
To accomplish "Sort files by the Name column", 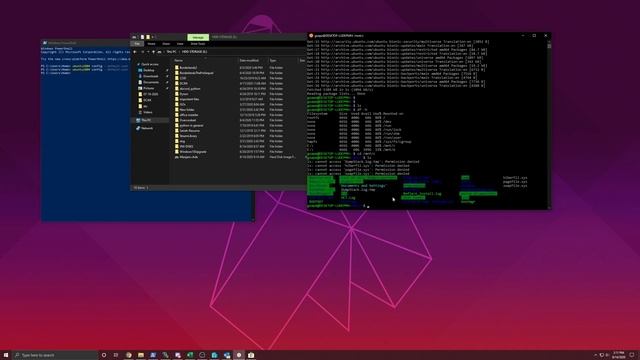I will (x=179, y=60).
